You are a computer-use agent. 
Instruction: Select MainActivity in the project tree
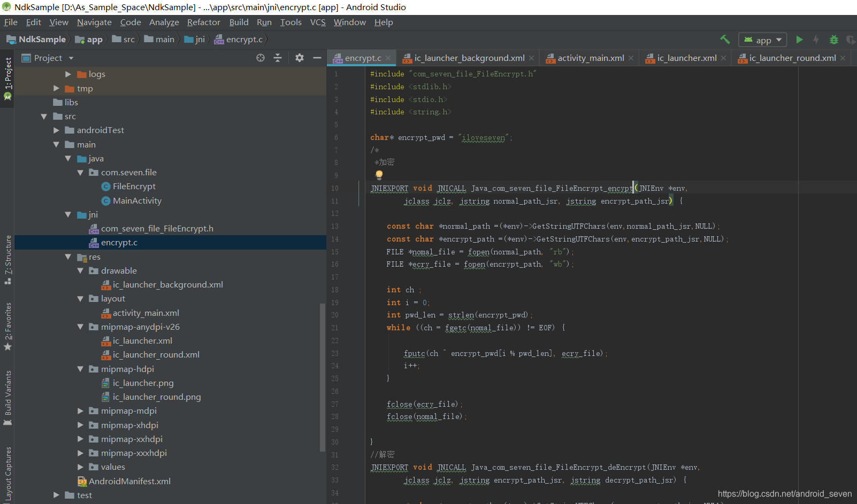point(131,200)
